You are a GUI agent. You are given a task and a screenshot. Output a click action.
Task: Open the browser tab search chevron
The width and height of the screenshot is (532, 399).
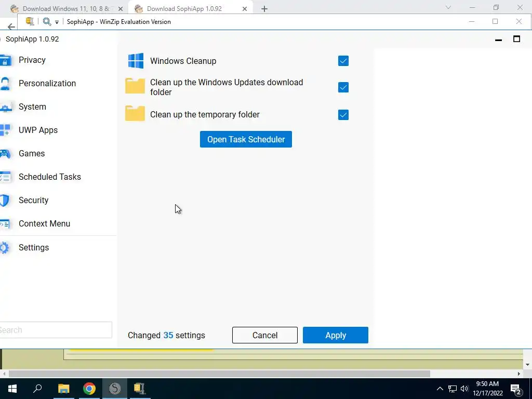coord(448,7)
